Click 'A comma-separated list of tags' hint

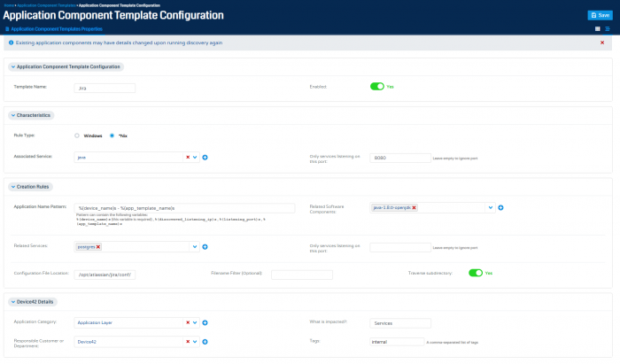point(452,342)
